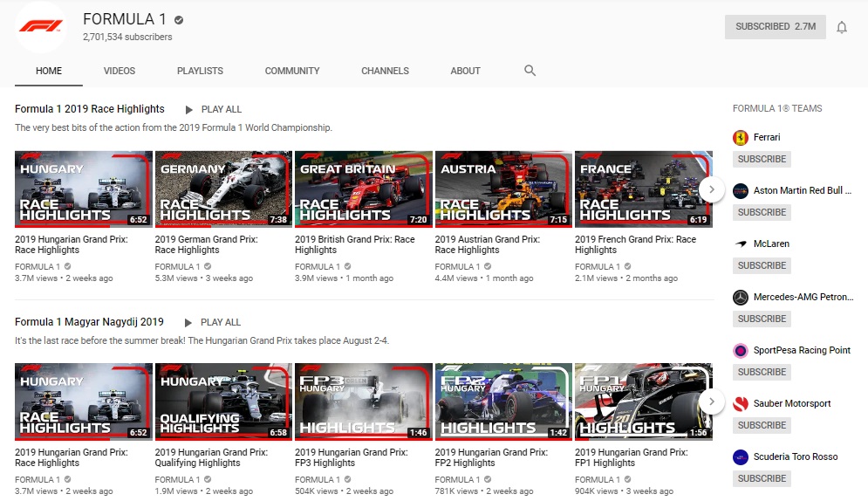Click the Mercedes-AMG Petronas channel icon
The width and height of the screenshot is (868, 501).
coord(741,298)
